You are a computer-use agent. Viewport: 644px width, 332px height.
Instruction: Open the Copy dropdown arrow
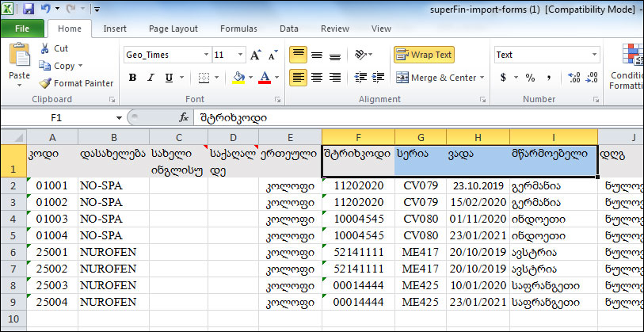(x=80, y=66)
